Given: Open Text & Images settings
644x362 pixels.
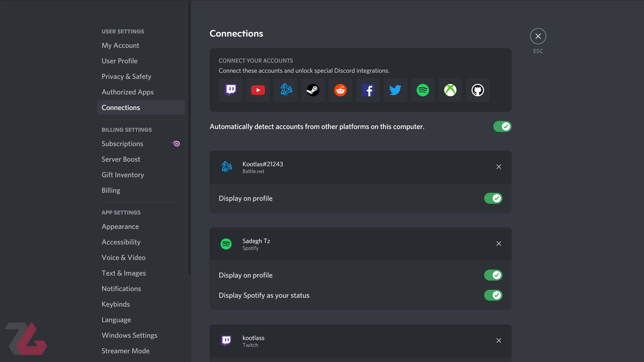Looking at the screenshot, I should [x=141, y=273].
